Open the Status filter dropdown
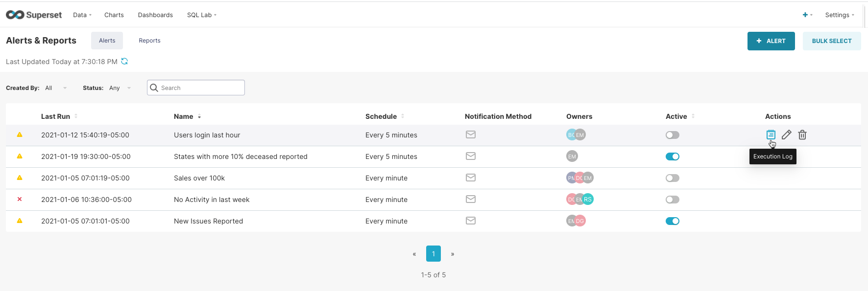 pyautogui.click(x=121, y=88)
